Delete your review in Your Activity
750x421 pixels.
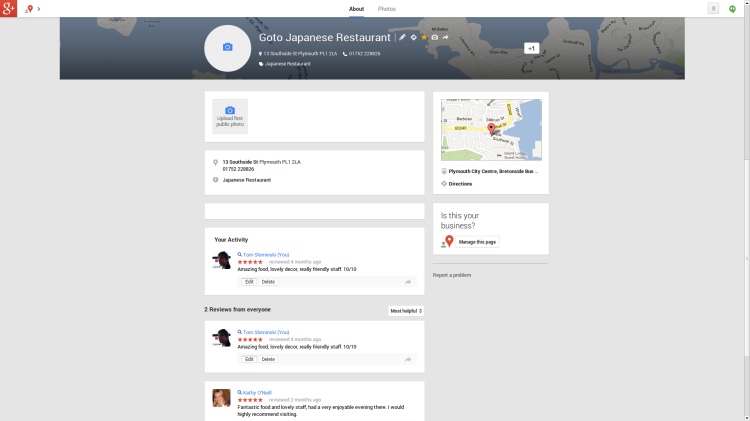point(268,282)
